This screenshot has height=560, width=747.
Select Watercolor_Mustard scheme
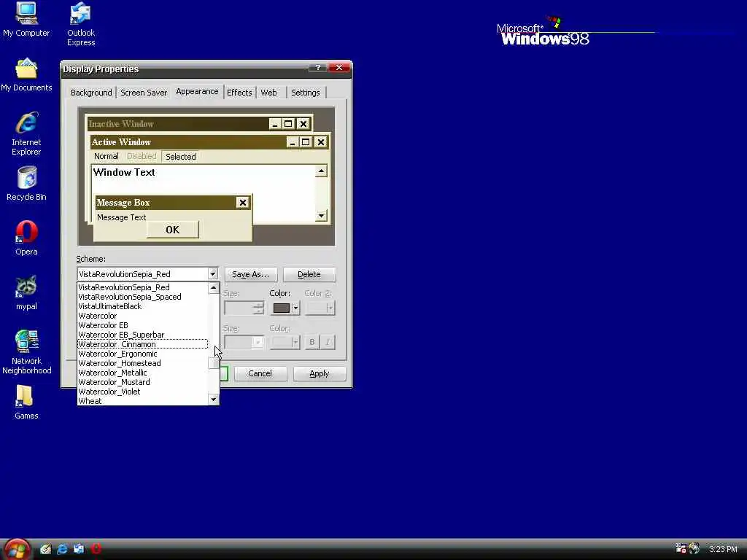(x=142, y=382)
